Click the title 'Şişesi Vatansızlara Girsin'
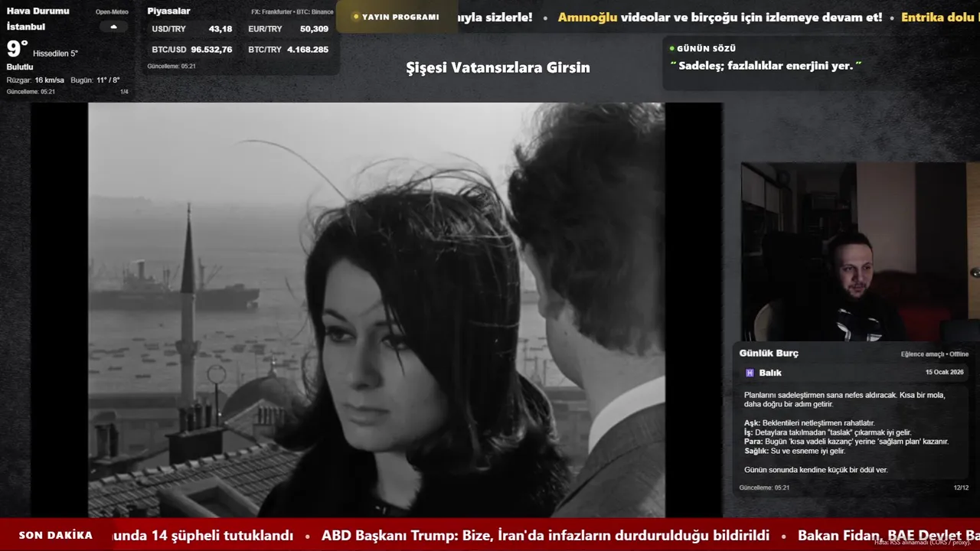Image resolution: width=980 pixels, height=551 pixels. (x=498, y=67)
